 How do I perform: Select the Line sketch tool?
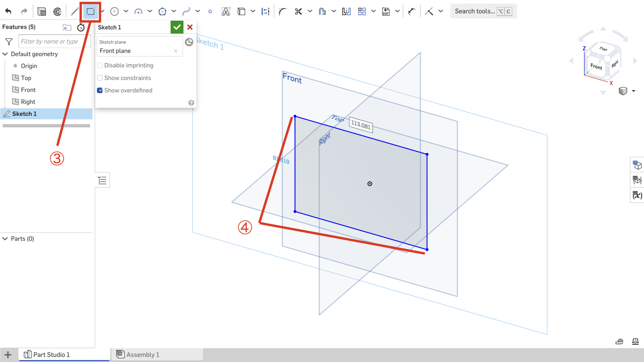pos(74,11)
